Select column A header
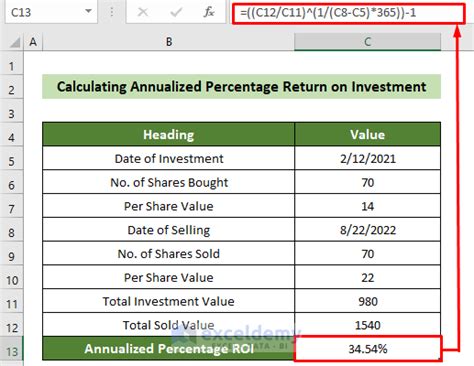The height and width of the screenshot is (366, 474). [x=33, y=42]
